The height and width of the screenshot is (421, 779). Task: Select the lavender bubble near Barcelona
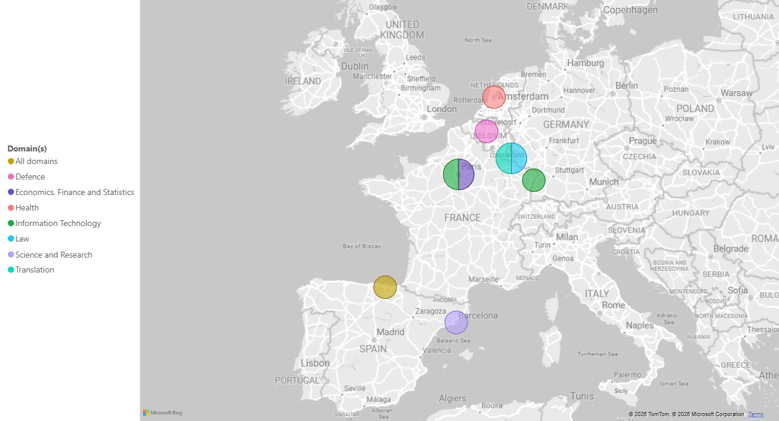456,322
